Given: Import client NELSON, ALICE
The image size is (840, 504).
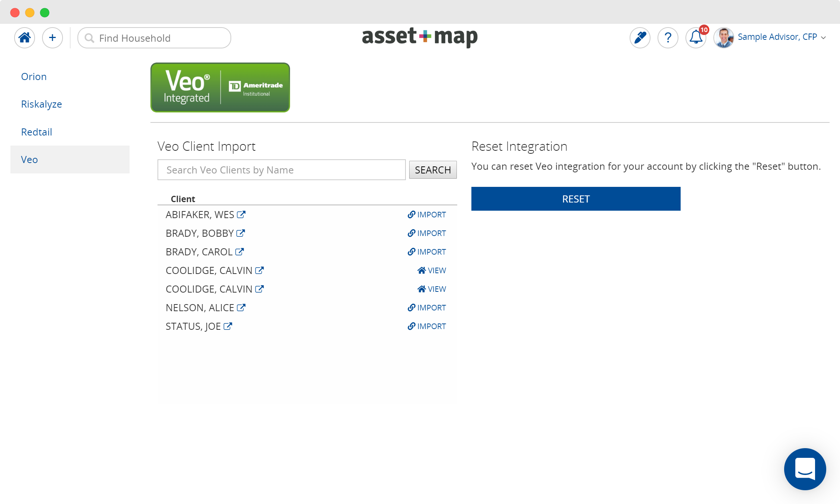Looking at the screenshot, I should pyautogui.click(x=427, y=307).
